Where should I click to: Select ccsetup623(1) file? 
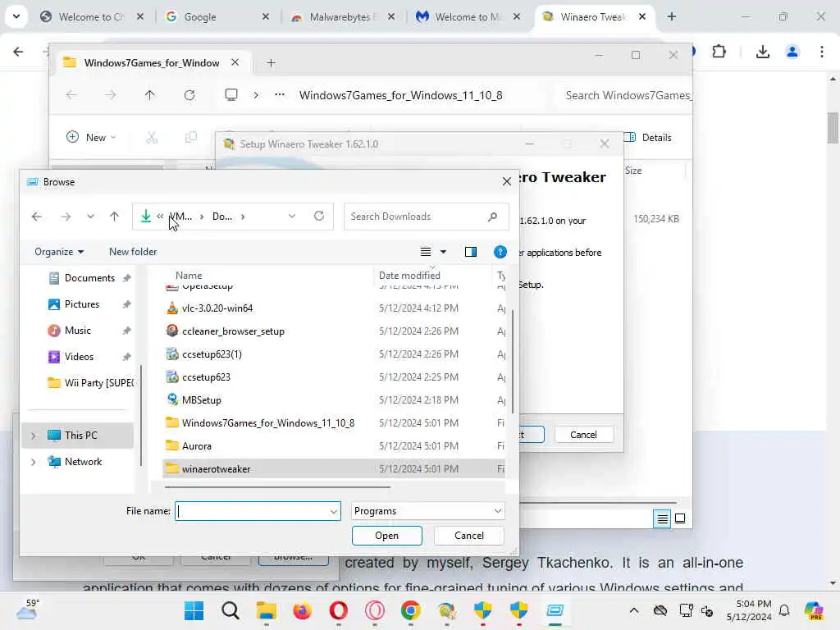coord(212,354)
